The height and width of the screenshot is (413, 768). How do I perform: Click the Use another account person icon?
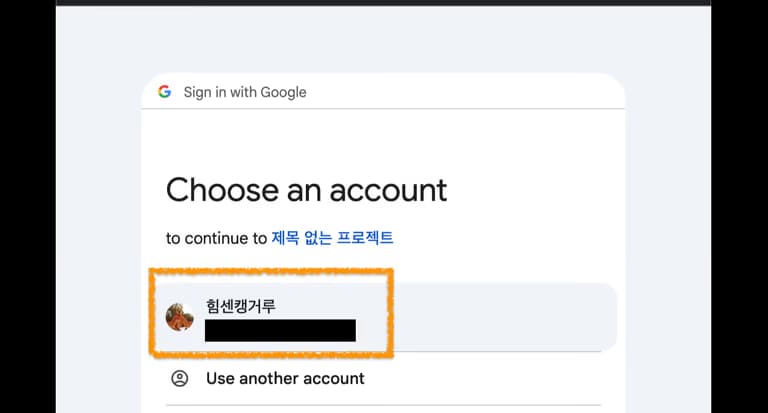click(180, 378)
